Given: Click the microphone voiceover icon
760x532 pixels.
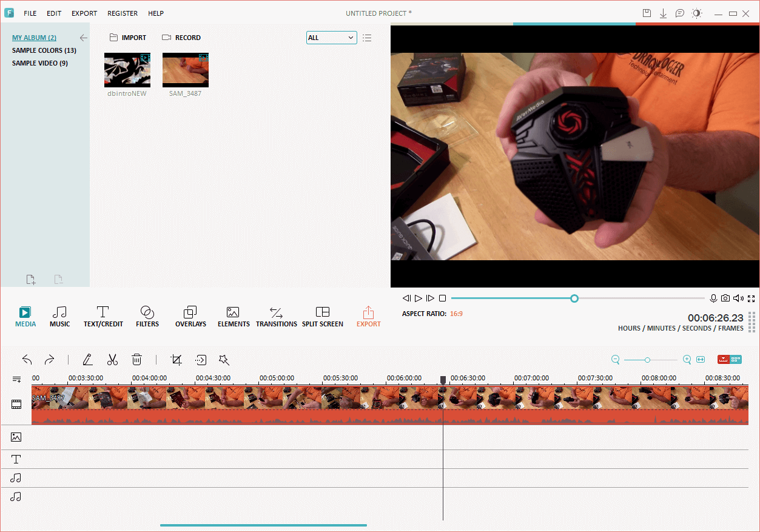Looking at the screenshot, I should click(x=714, y=298).
